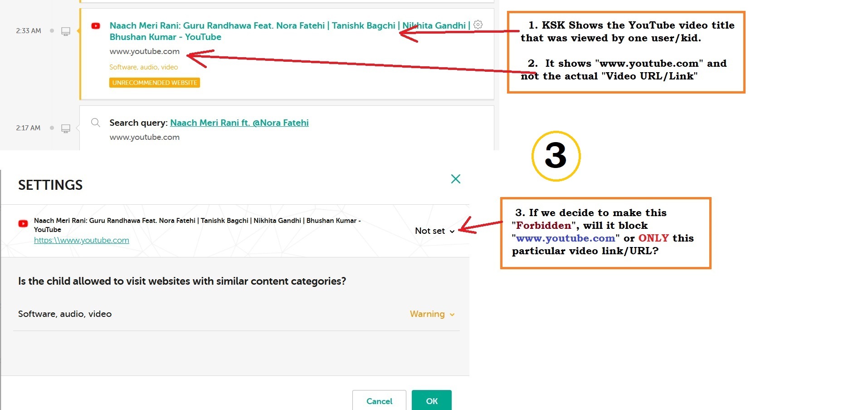Image resolution: width=868 pixels, height=410 pixels.
Task: Click the video title text inside the Settings dialog
Action: pyautogui.click(x=197, y=225)
